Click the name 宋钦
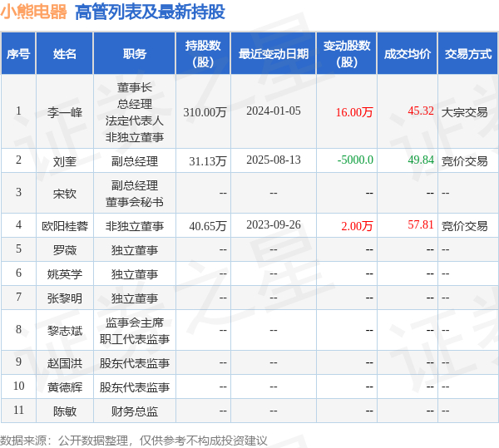Screen dimensions: 499x448 click(x=65, y=194)
